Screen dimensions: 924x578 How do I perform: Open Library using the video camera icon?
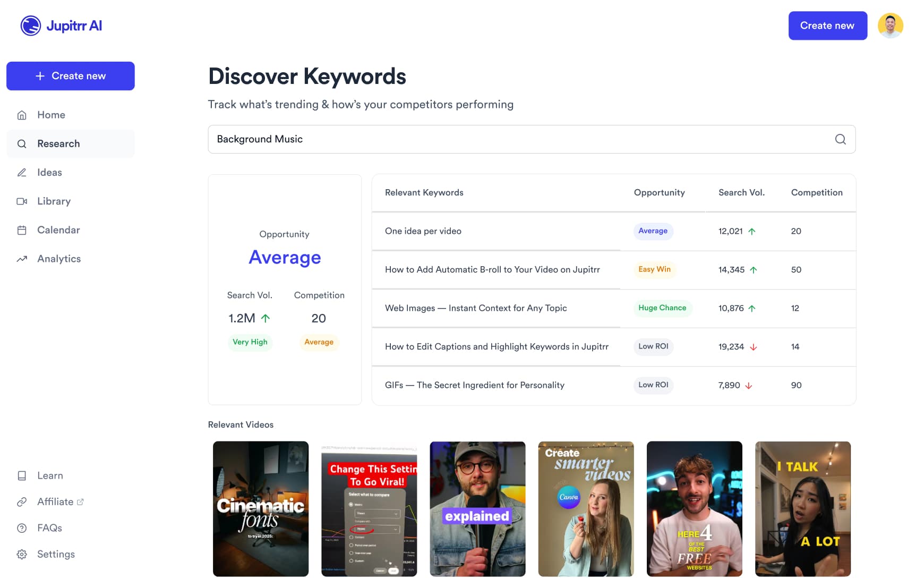22,201
